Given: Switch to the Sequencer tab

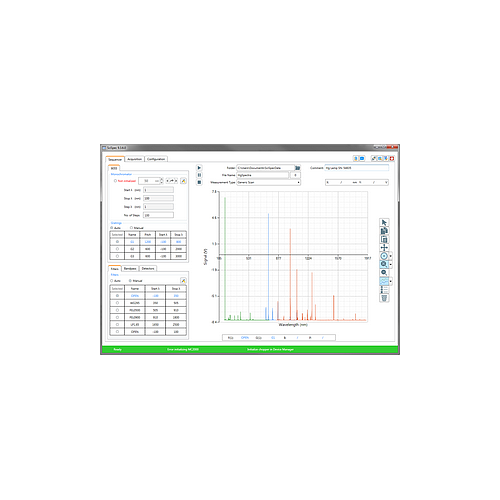Looking at the screenshot, I should coord(115,159).
